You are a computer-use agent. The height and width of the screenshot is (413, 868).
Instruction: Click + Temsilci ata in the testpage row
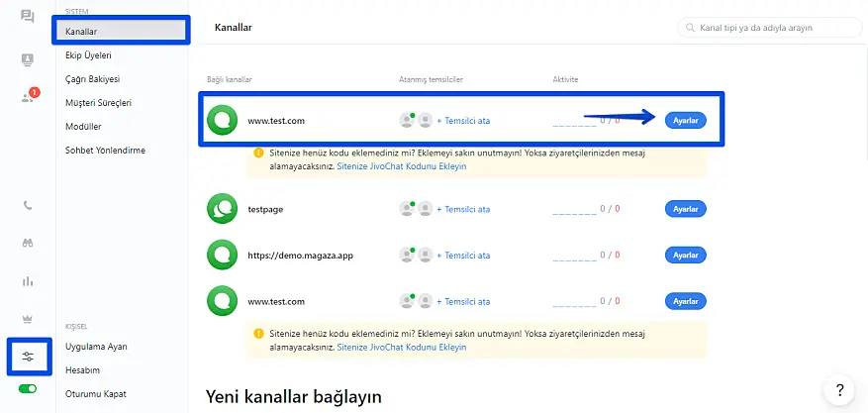[x=463, y=209]
